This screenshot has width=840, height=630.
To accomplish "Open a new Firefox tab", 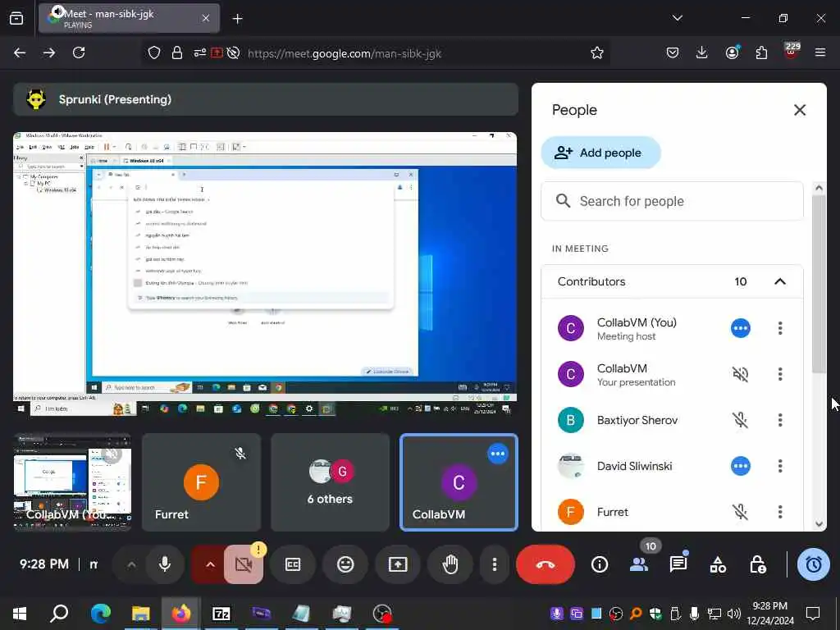I will [237, 19].
